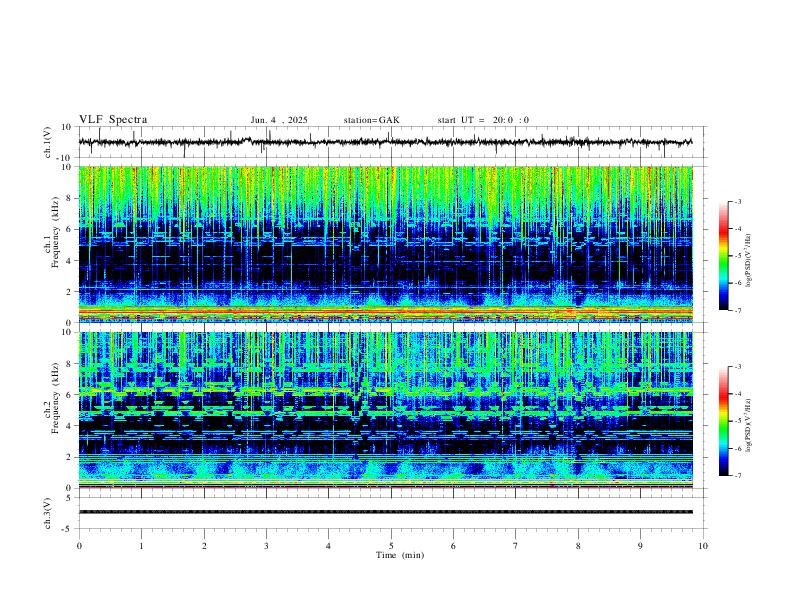
Task: Click the "-3" tick on ch.2 color bar
Action: [737, 367]
